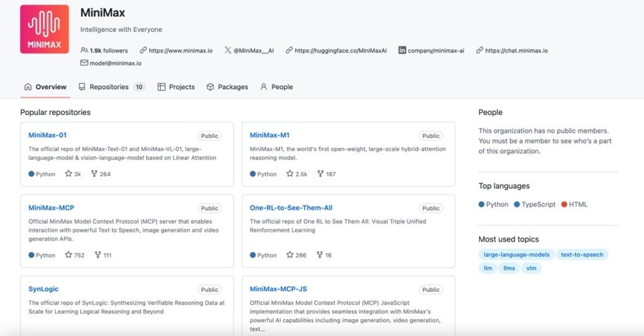Screen dimensions: 644x336
Task: Click the package cube icon in Packages tab
Action: tap(210, 87)
